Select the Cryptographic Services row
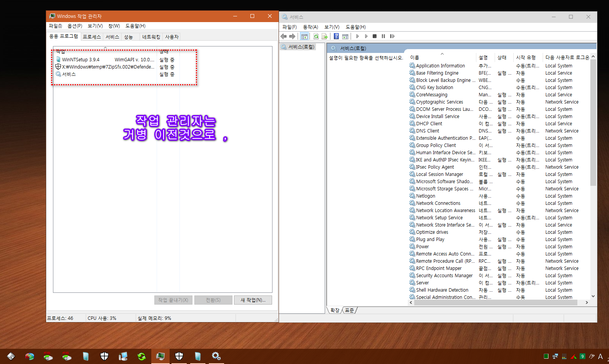The height and width of the screenshot is (364, 609). pyautogui.click(x=499, y=102)
